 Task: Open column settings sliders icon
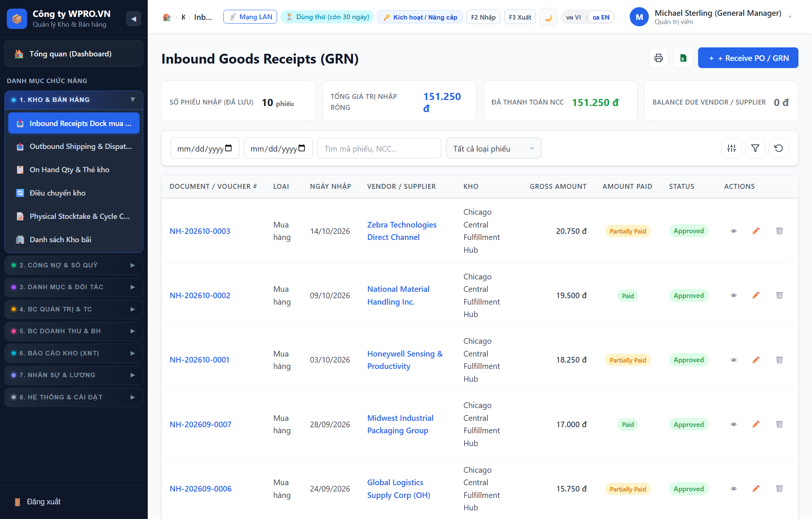coord(731,148)
